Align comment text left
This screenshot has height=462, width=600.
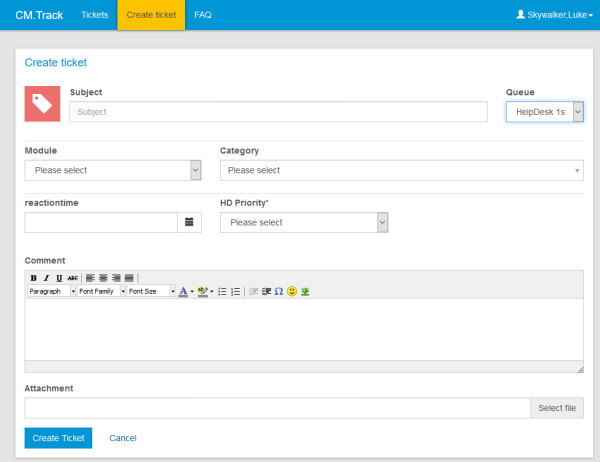90,278
